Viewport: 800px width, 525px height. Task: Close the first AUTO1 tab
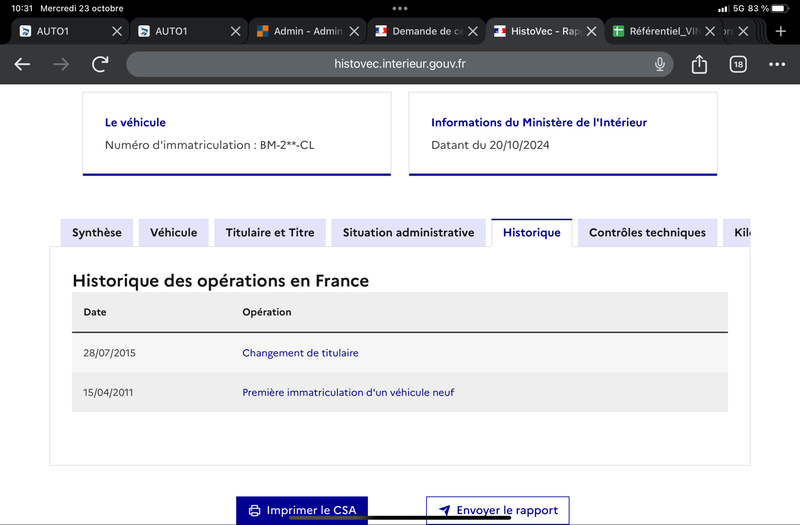point(117,31)
